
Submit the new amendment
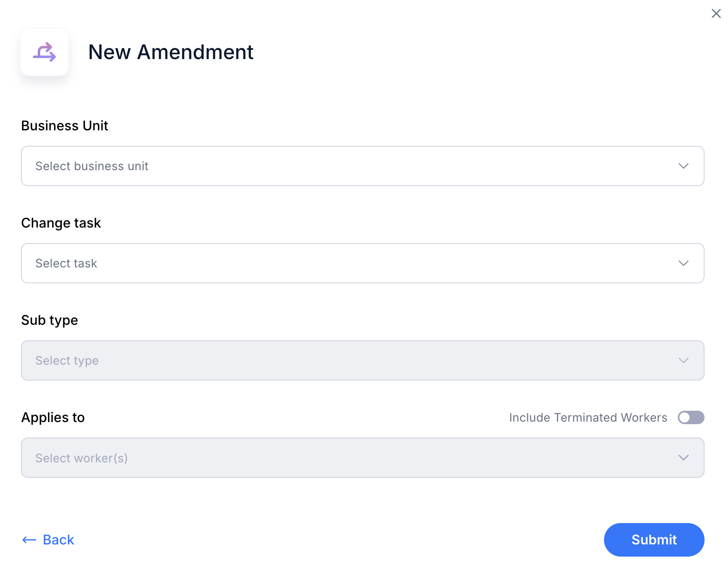[654, 540]
